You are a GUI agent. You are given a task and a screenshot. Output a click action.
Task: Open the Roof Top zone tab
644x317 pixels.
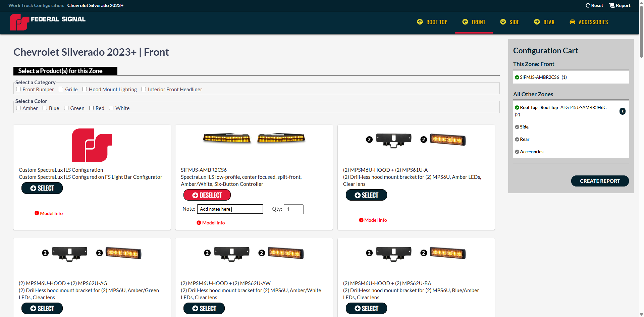(432, 22)
